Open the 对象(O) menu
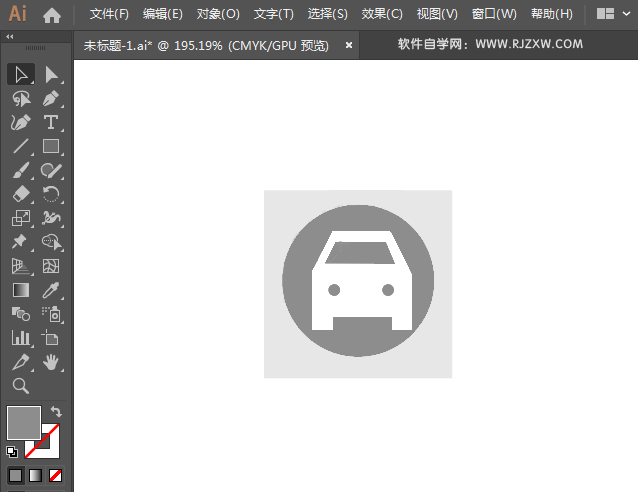 coord(218,14)
